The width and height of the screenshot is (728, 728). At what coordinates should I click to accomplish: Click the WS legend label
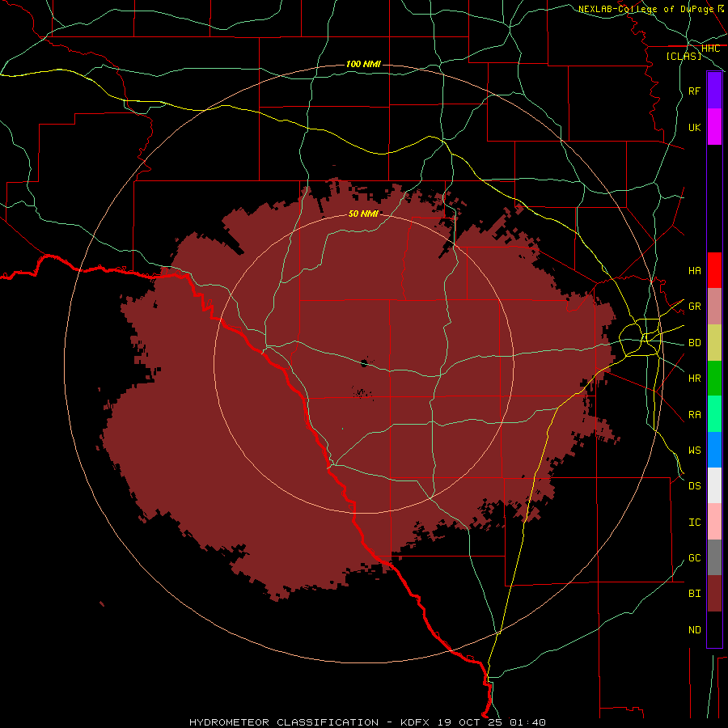pos(694,450)
